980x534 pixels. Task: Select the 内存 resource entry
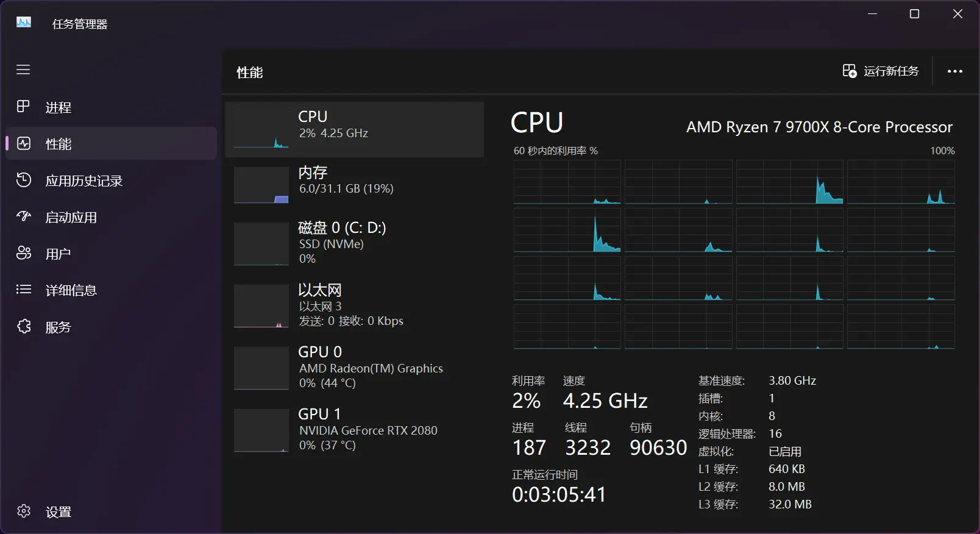[354, 184]
